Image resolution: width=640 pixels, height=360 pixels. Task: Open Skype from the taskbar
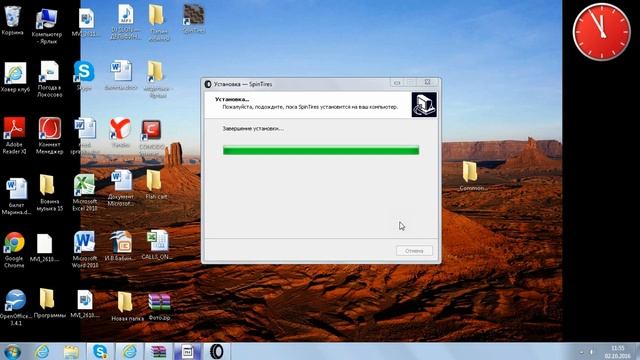point(100,351)
